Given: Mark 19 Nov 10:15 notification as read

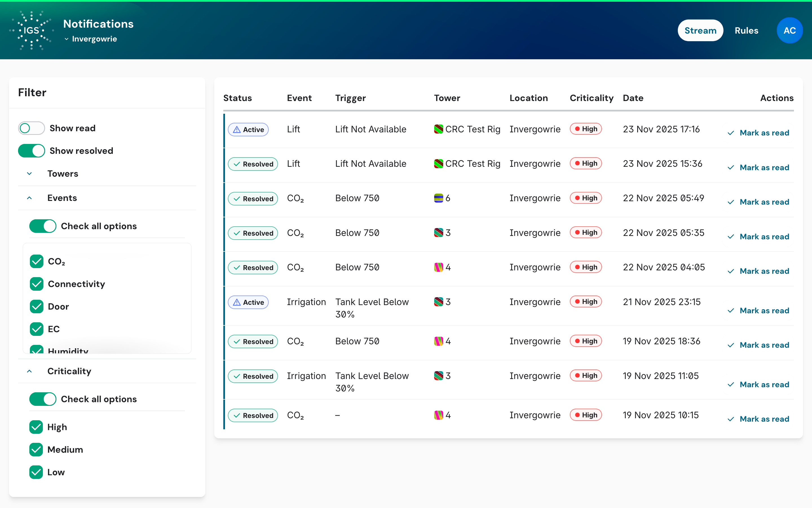Looking at the screenshot, I should tap(758, 419).
